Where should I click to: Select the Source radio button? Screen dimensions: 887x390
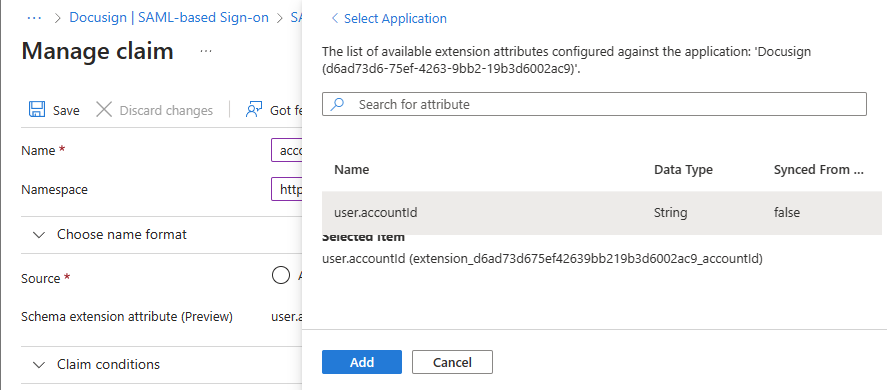(x=281, y=276)
